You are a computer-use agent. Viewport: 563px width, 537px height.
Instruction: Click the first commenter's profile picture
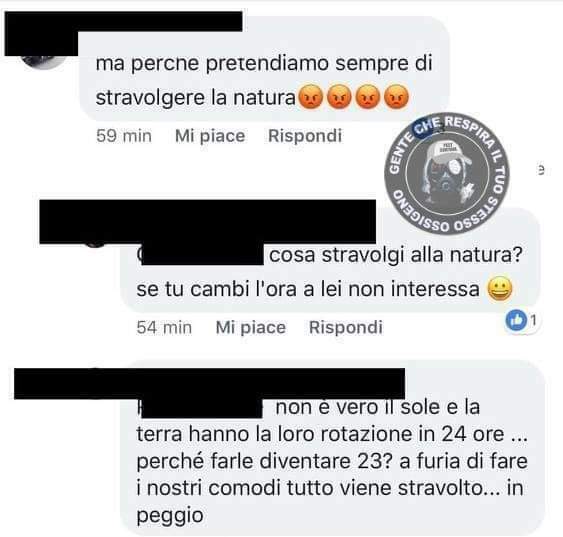[42, 61]
